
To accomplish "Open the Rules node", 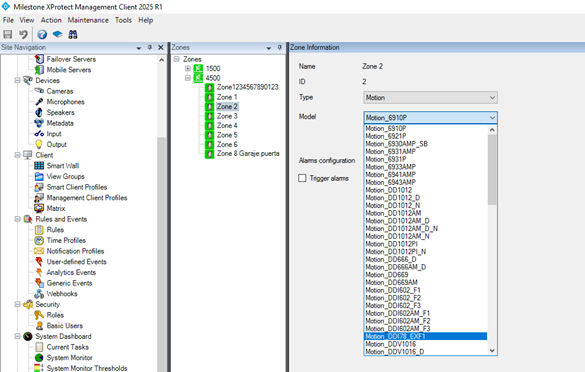I will point(55,230).
